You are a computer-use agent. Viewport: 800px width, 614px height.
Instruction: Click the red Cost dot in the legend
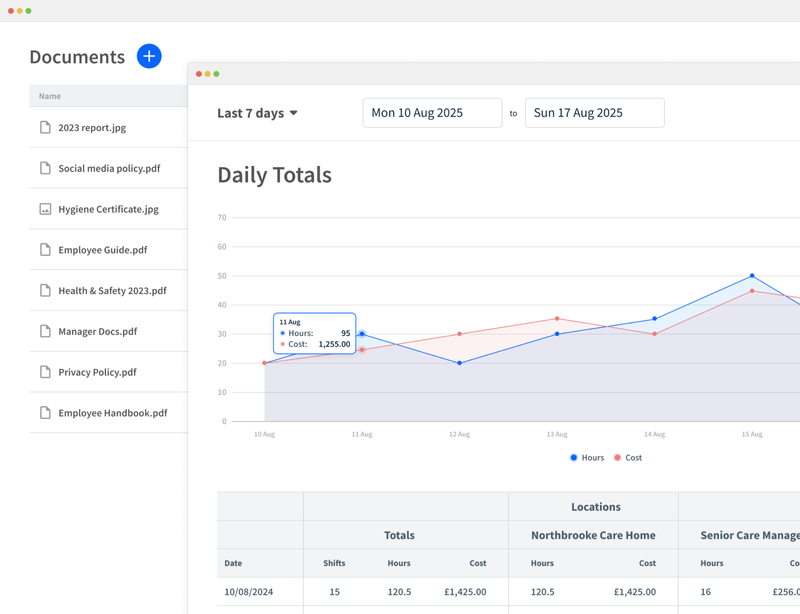(617, 457)
